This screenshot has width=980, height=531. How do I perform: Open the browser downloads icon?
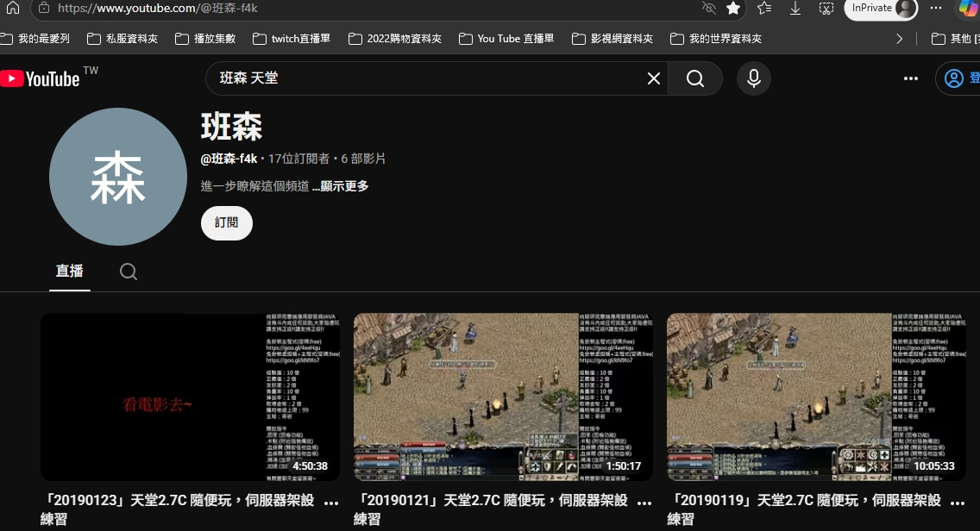(795, 8)
